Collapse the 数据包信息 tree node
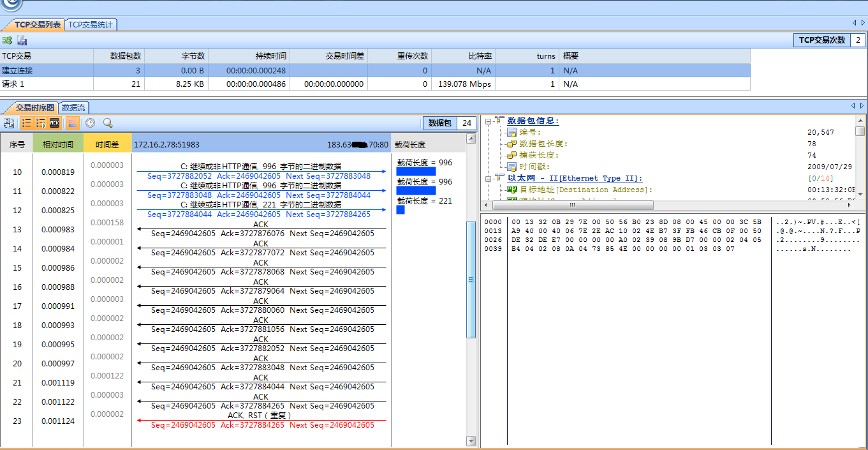The width and height of the screenshot is (868, 450). pos(487,121)
